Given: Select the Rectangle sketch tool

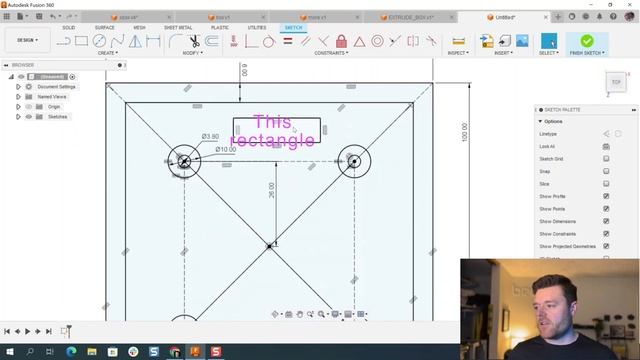Looking at the screenshot, I should pos(81,41).
